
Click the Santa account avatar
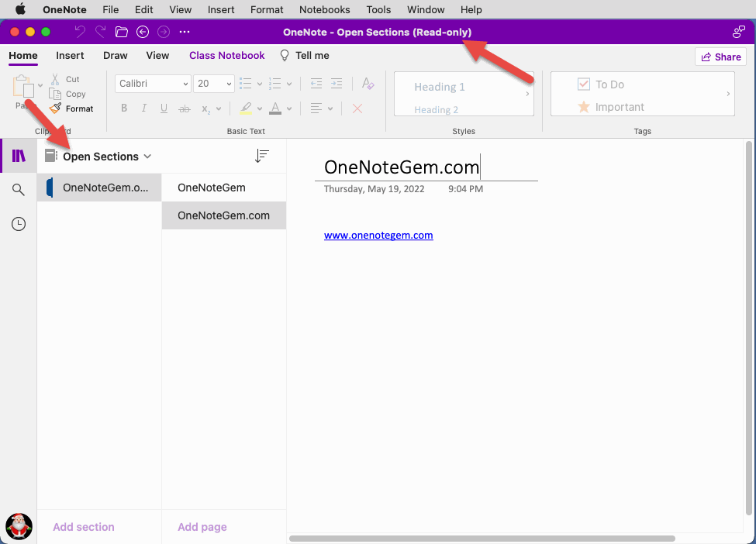(19, 526)
